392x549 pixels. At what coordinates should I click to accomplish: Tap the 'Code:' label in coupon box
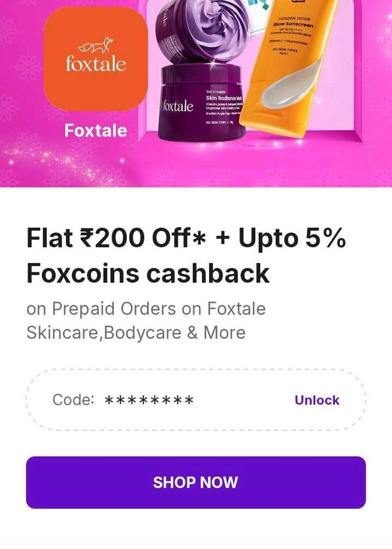(x=73, y=400)
